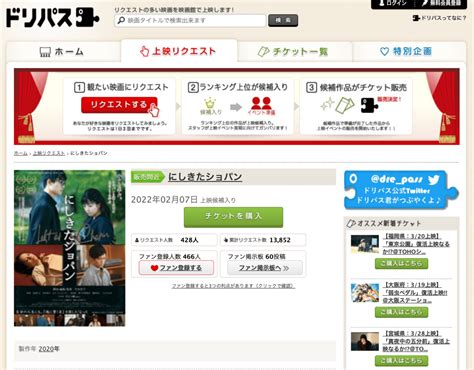Click the 検索 search button

coord(283,21)
